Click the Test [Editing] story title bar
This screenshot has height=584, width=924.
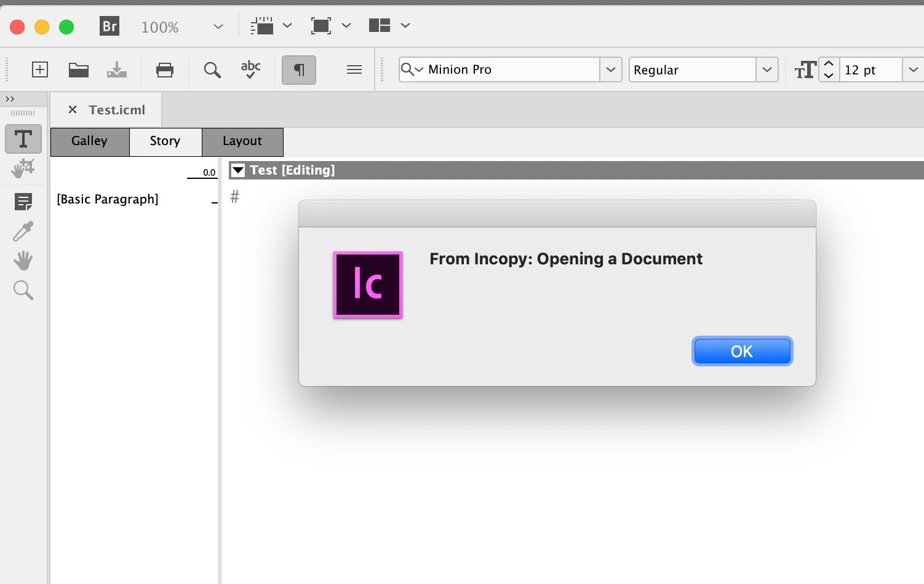tap(576, 170)
